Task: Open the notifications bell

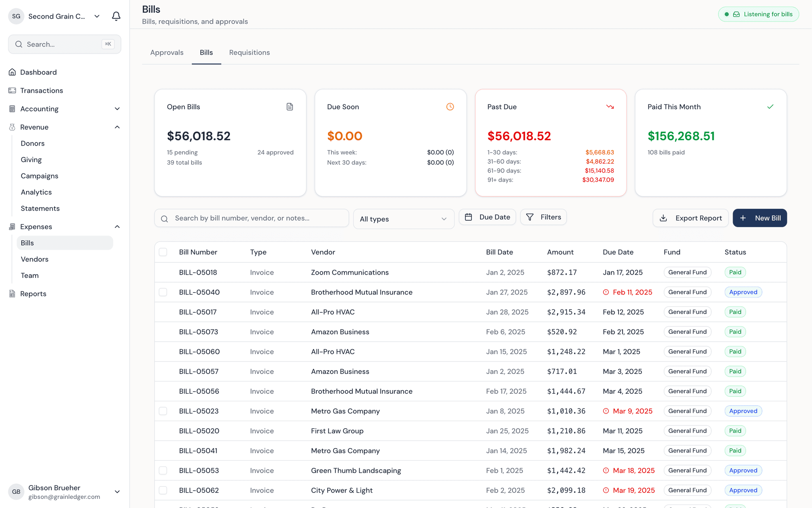Action: point(116,16)
